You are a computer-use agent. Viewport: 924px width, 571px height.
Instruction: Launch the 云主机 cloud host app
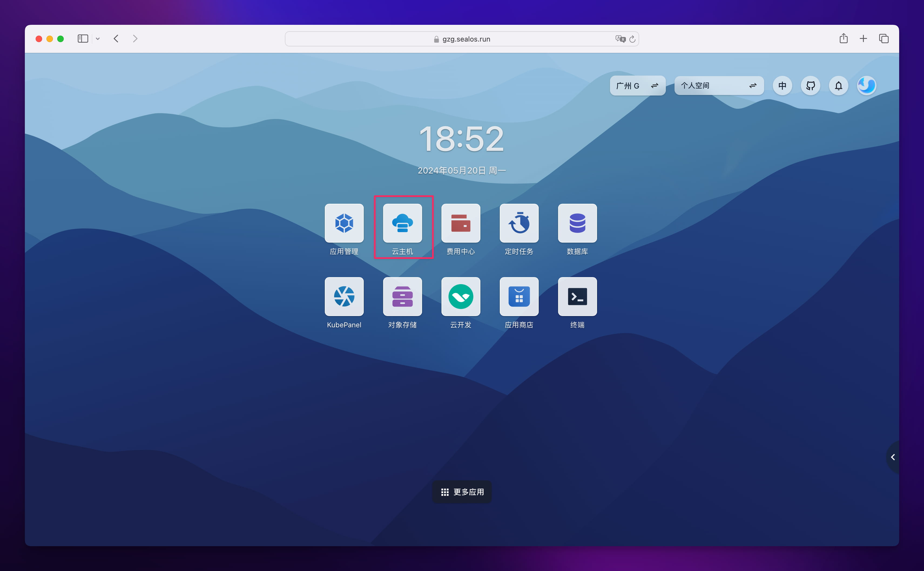[402, 223]
